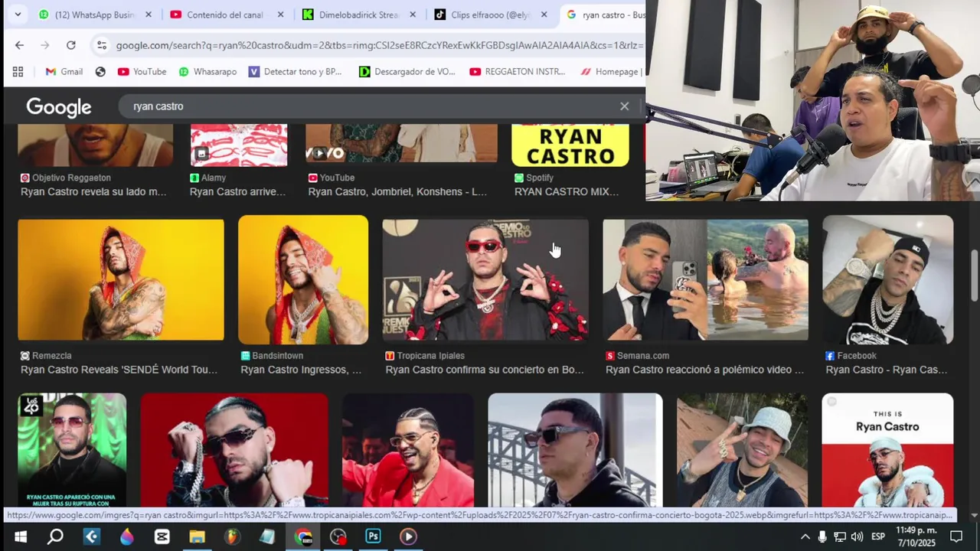Open the Windows notification center

(956, 536)
